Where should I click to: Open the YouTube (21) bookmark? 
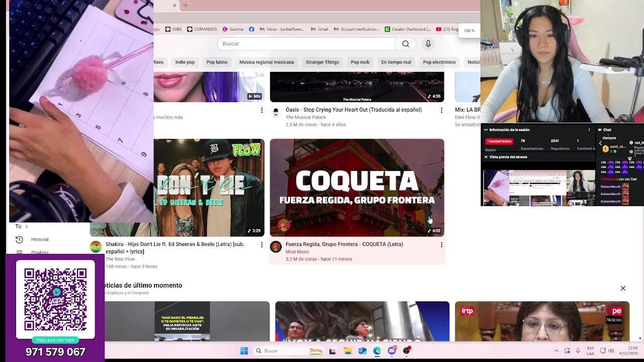tap(447, 29)
